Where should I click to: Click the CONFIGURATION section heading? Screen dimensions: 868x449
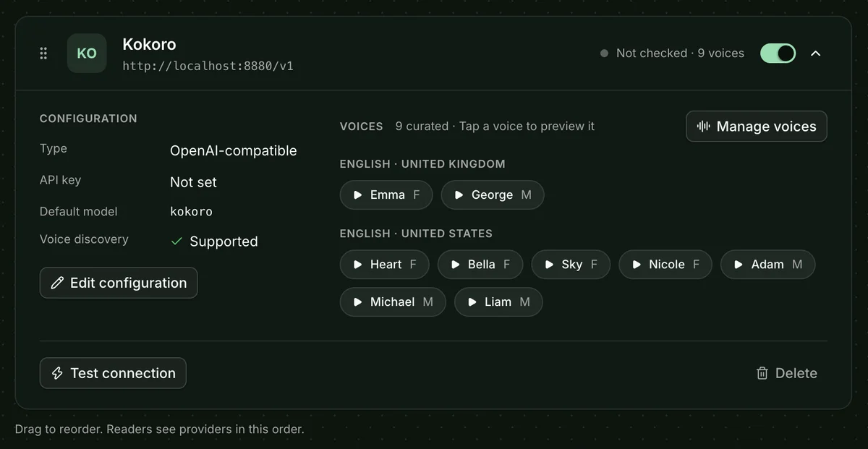(88, 119)
